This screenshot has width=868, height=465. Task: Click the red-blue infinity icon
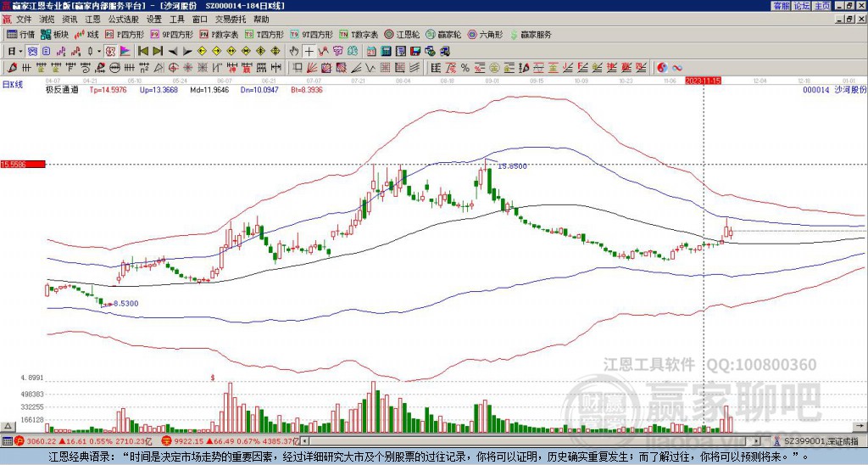click(676, 68)
